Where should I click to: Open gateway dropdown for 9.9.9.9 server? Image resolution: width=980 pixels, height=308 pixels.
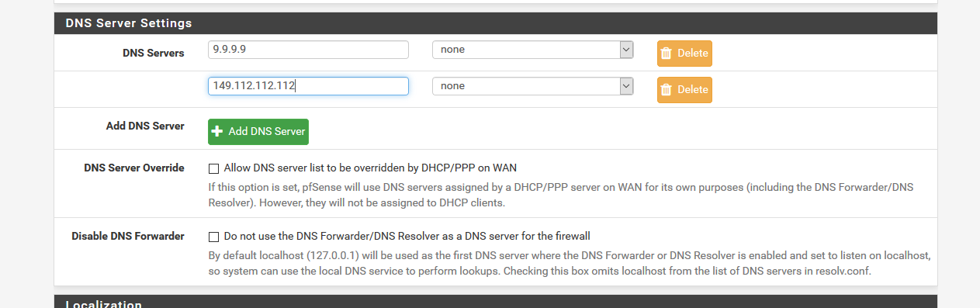[532, 50]
